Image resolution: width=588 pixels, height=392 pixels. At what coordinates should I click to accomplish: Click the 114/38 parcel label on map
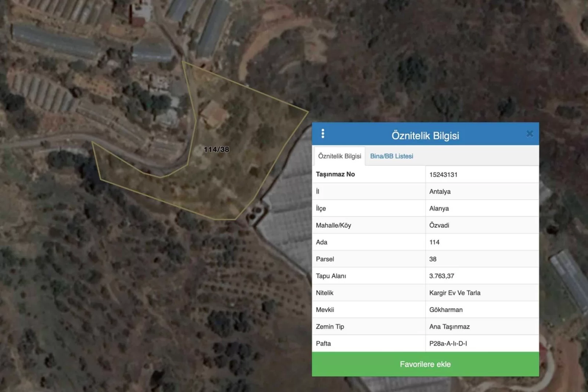coord(216,149)
